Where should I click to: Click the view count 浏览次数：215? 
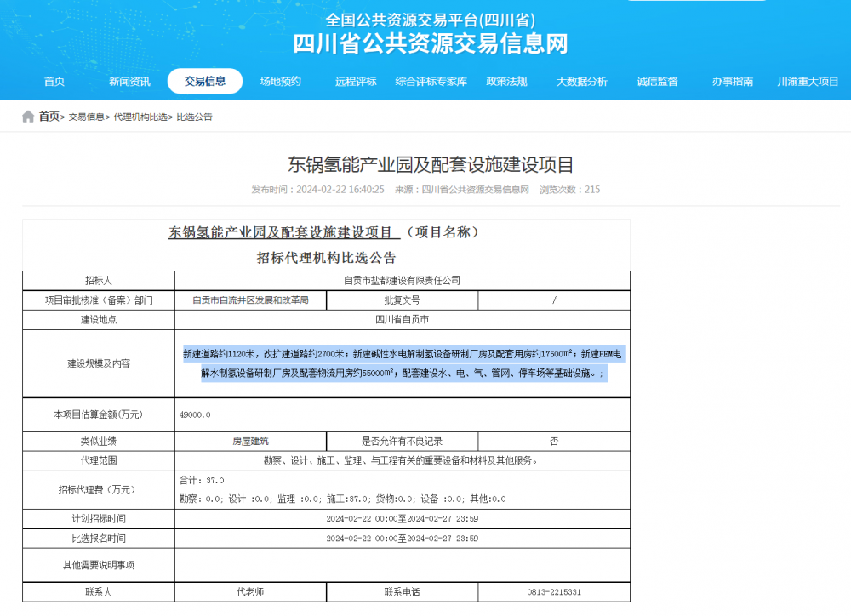(x=570, y=190)
